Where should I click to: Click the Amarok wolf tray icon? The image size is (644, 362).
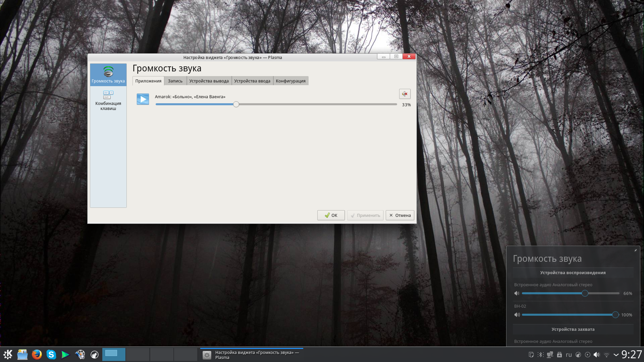[x=578, y=355]
